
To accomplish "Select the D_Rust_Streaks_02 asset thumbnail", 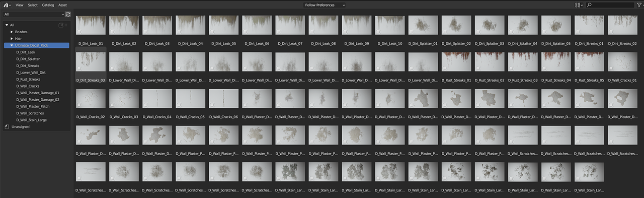I will (x=489, y=62).
